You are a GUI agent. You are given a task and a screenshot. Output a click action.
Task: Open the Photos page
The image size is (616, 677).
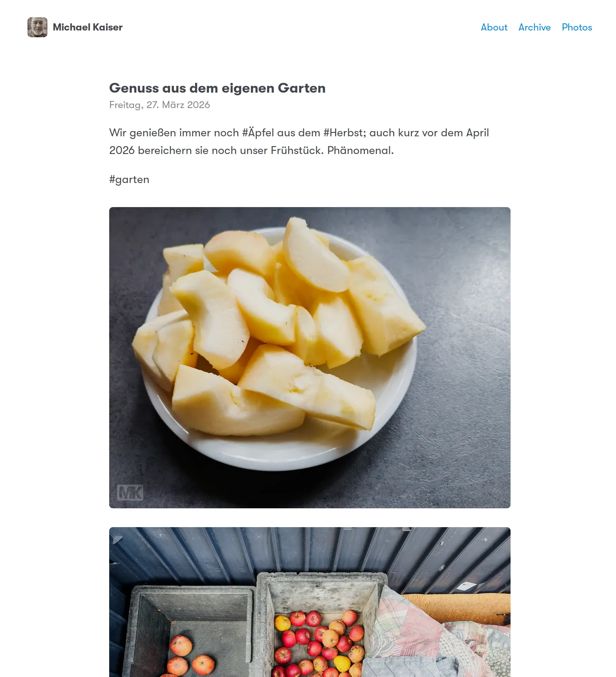click(x=577, y=27)
